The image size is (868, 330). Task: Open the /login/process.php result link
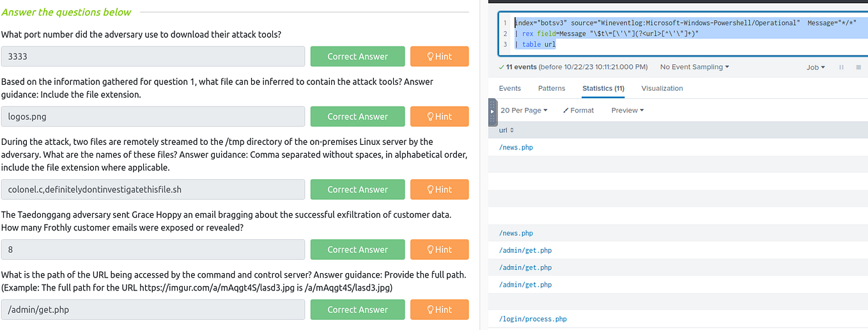point(532,319)
